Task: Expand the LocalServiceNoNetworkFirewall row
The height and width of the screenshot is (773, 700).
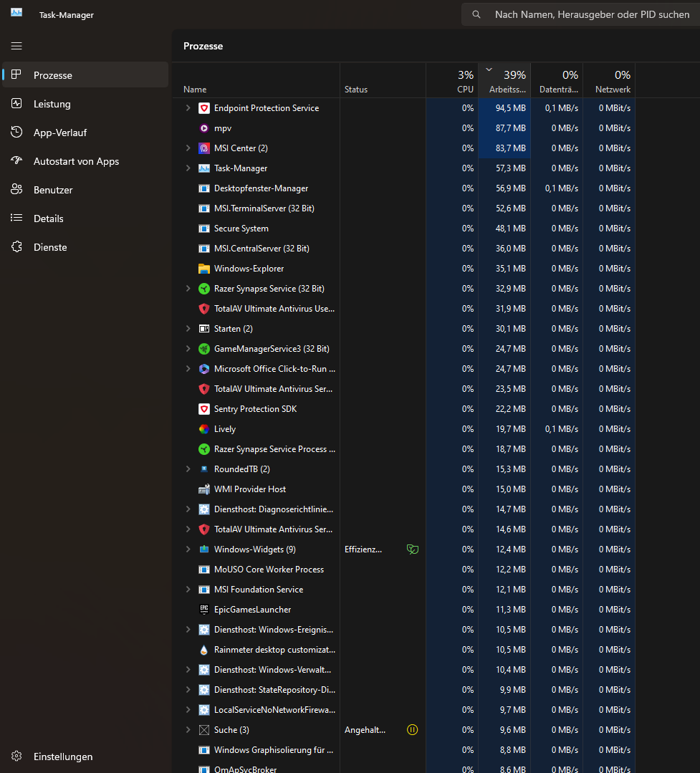Action: 188,710
